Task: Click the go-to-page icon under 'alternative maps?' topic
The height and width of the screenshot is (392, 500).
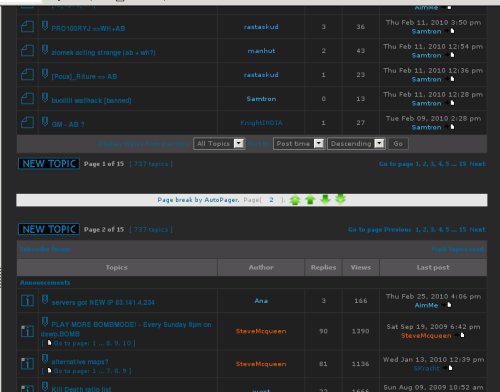Action: (49, 370)
